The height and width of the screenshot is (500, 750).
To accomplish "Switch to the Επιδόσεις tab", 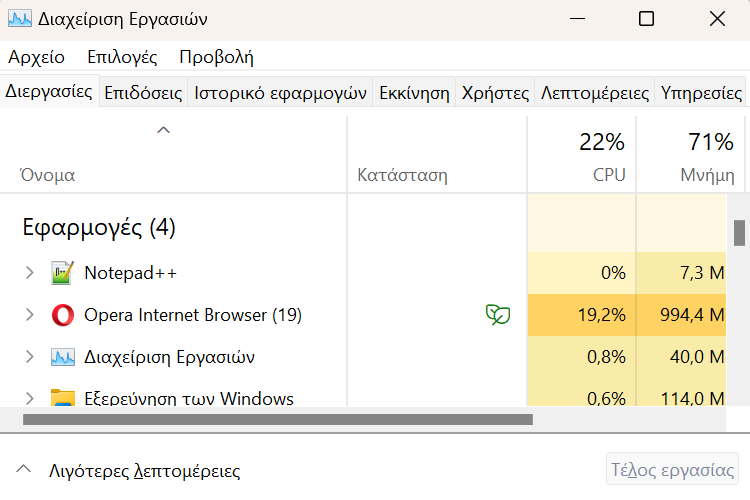I will click(x=143, y=92).
